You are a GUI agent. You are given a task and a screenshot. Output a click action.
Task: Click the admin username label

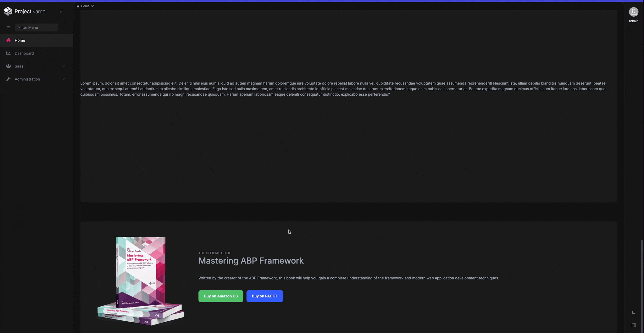pyautogui.click(x=634, y=21)
